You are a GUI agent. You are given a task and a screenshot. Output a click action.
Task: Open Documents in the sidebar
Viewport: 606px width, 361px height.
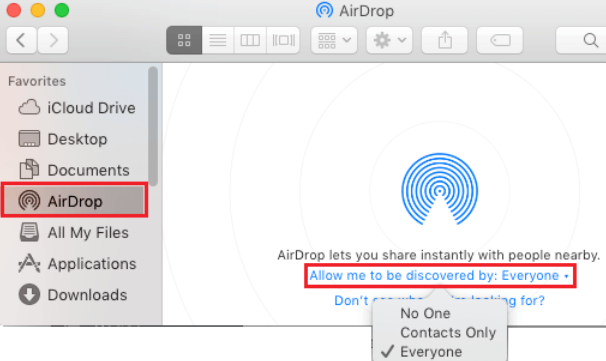pos(77,170)
